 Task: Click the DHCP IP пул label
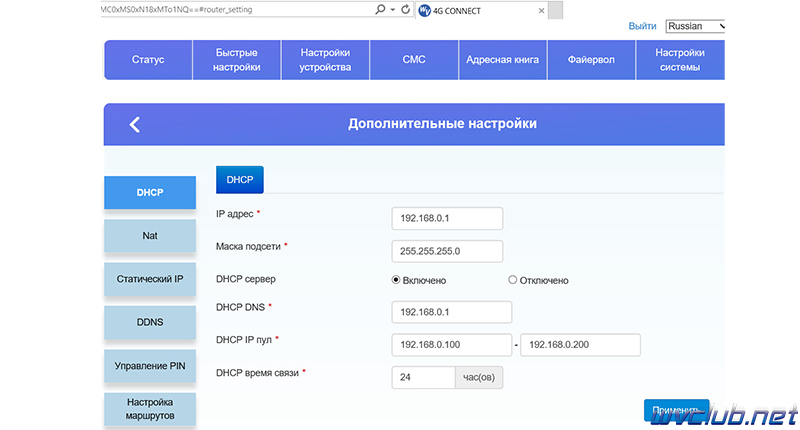point(244,340)
